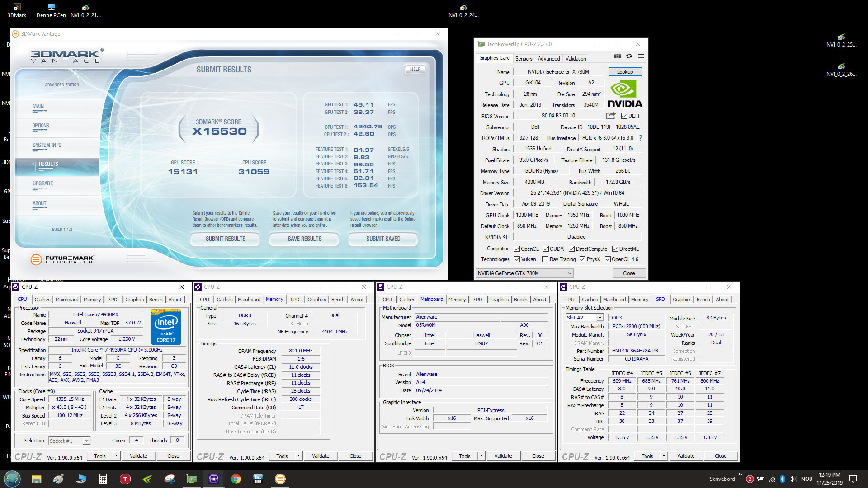Open GPU-Z hamburger menu icon
This screenshot has height=488, width=868.
pos(641,56)
